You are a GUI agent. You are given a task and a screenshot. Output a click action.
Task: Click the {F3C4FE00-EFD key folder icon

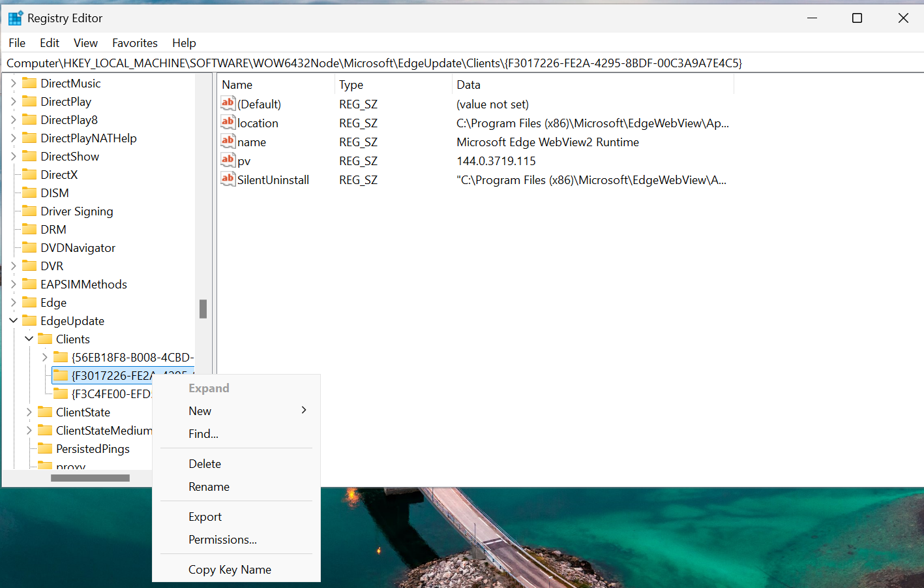pos(61,394)
